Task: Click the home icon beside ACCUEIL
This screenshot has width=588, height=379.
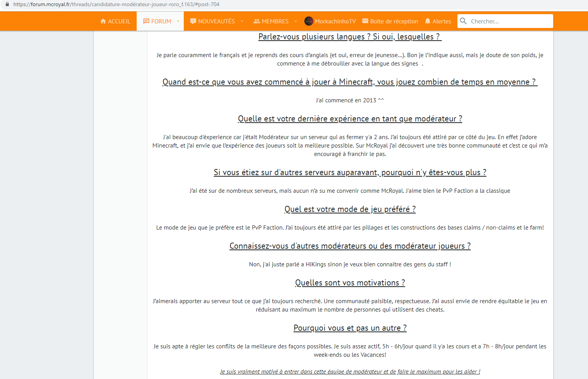Action: [x=103, y=21]
